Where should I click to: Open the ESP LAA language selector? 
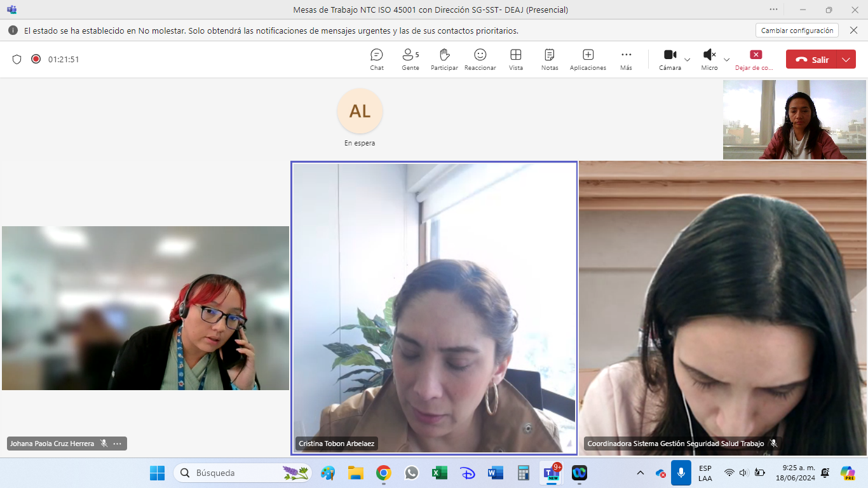pyautogui.click(x=705, y=473)
